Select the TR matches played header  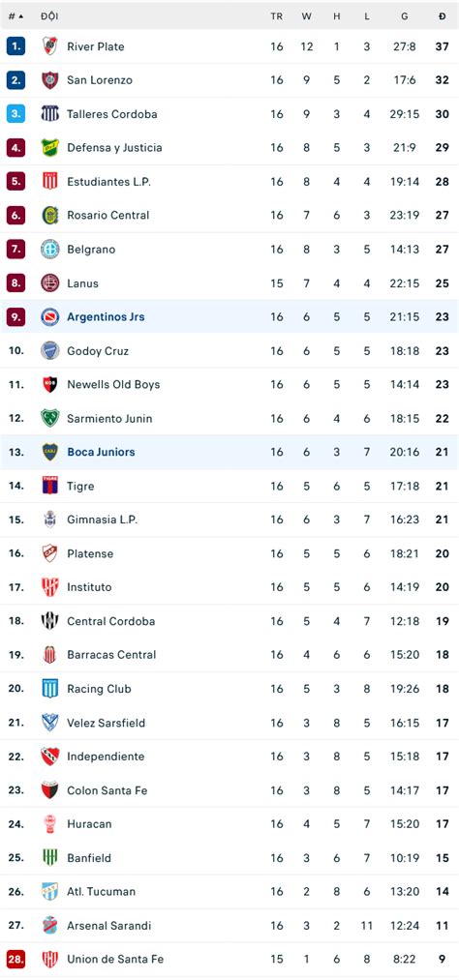point(276,16)
